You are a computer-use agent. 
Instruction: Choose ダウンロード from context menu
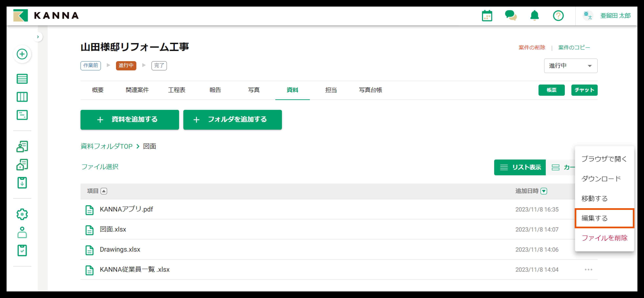point(604,179)
